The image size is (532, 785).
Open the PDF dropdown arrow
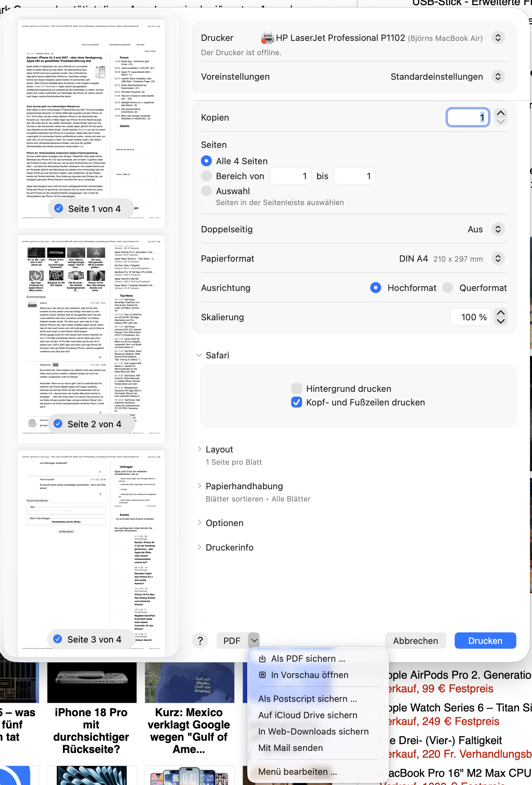point(254,641)
